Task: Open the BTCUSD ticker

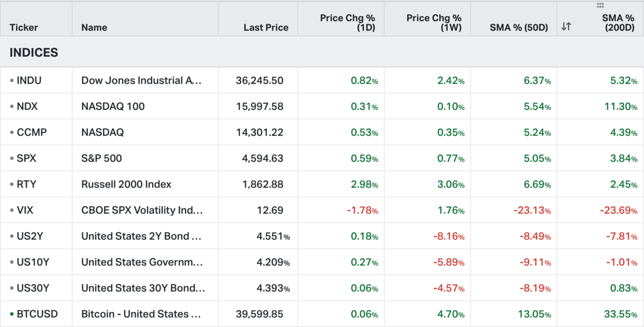Action: pyautogui.click(x=37, y=314)
